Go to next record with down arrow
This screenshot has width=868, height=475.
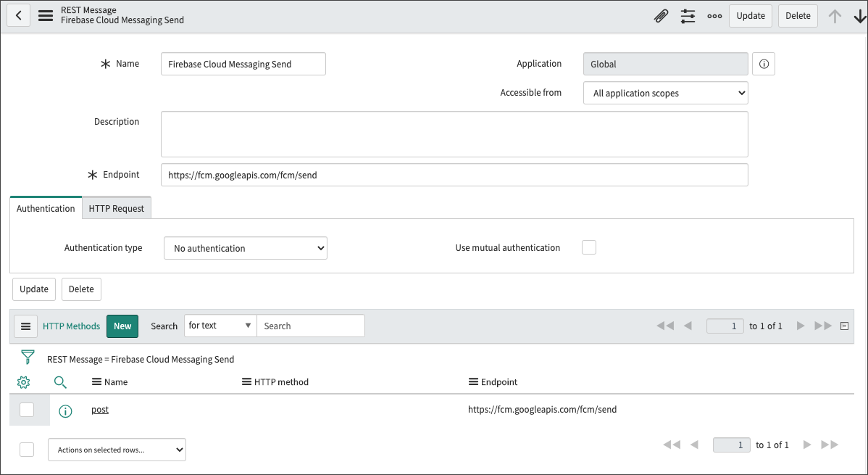[x=860, y=16]
